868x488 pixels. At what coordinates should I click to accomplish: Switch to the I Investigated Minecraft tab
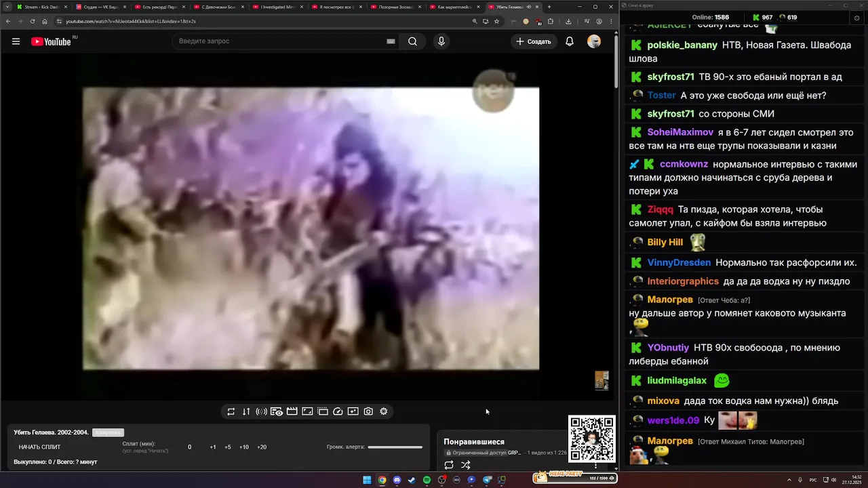[x=279, y=7]
